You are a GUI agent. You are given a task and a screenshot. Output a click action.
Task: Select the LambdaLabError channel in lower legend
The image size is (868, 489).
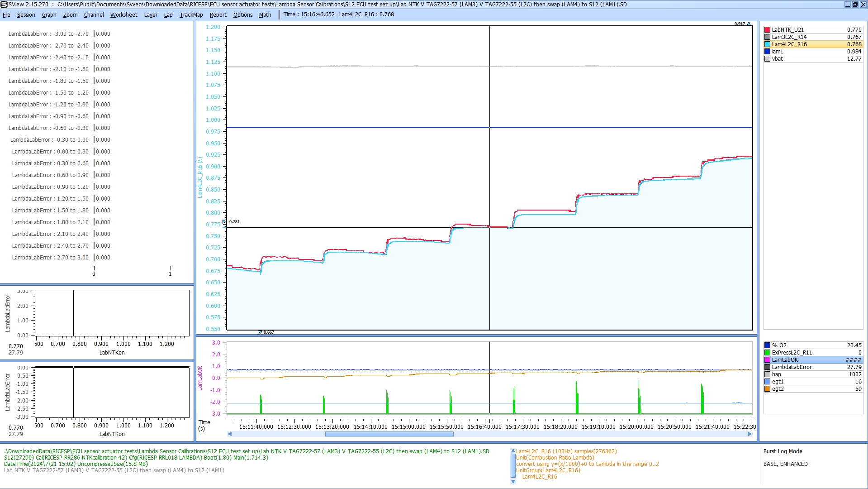(791, 367)
